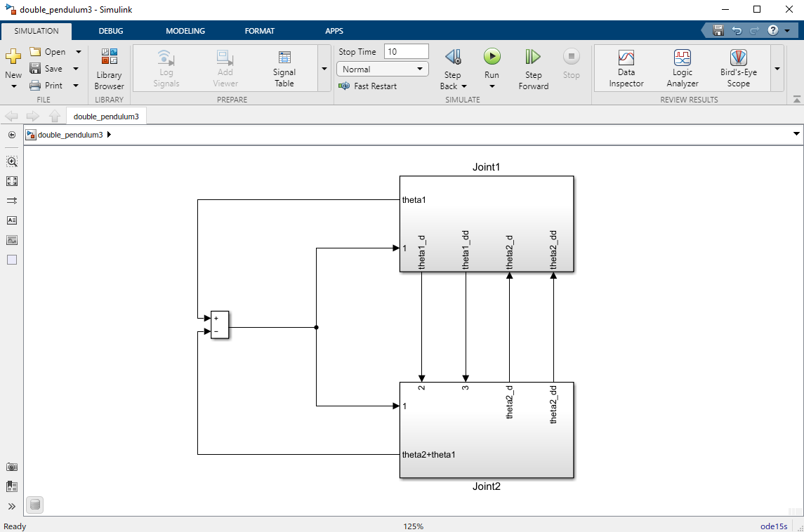Expand the Prepare gallery arrow

point(324,69)
